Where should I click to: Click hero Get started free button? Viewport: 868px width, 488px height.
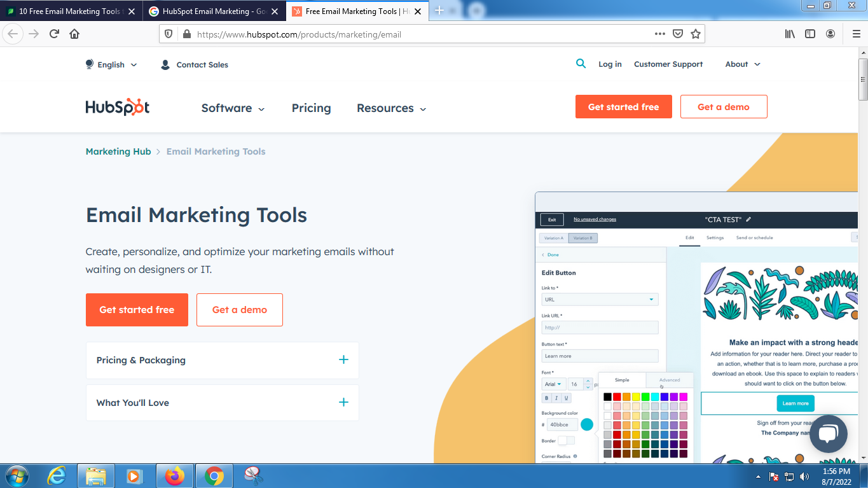[x=137, y=310]
